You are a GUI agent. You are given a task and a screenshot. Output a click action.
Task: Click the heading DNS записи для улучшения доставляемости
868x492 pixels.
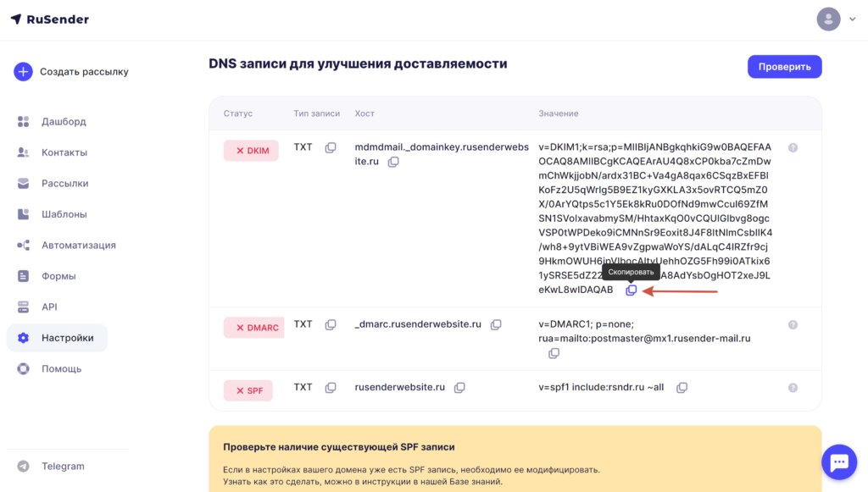359,64
